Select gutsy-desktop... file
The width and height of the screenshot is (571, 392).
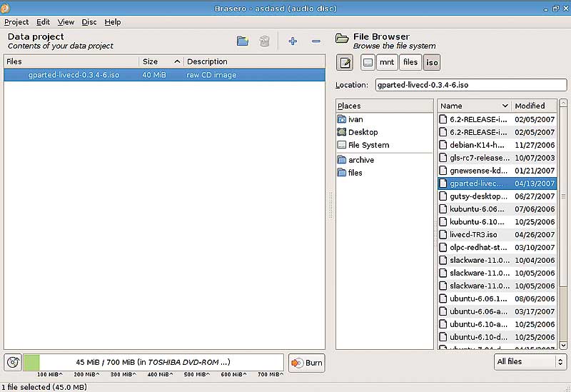click(497, 196)
